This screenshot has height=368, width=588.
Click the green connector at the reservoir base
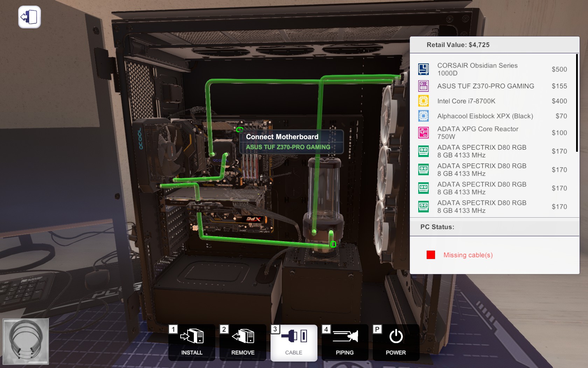(333, 244)
